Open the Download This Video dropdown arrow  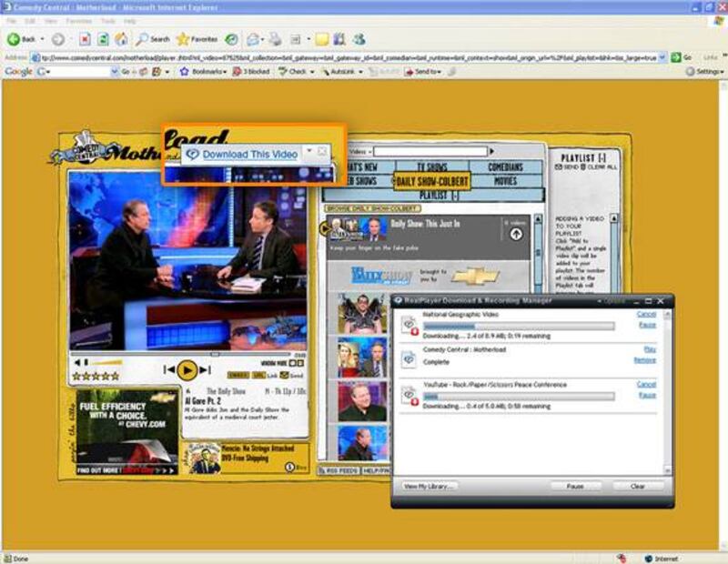coord(309,152)
